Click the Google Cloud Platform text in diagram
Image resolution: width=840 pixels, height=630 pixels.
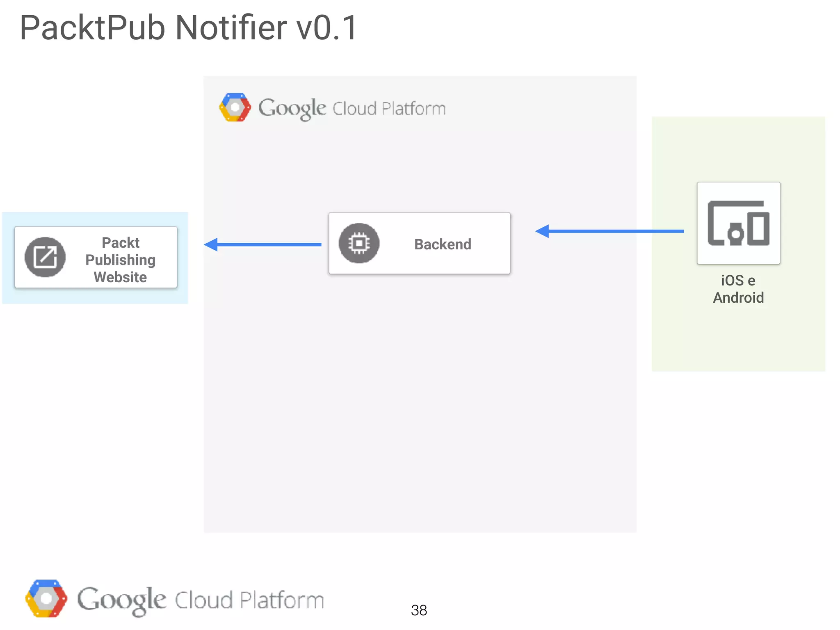point(352,109)
